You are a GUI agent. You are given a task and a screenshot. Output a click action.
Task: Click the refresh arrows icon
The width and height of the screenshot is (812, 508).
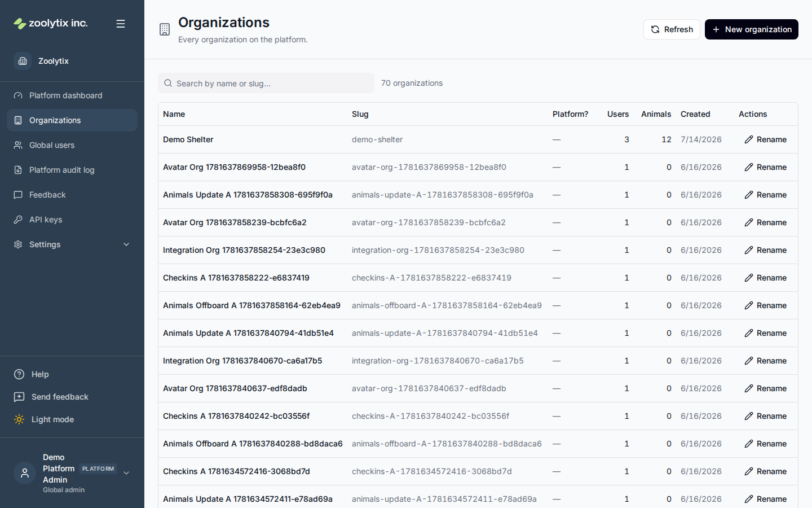[655, 29]
